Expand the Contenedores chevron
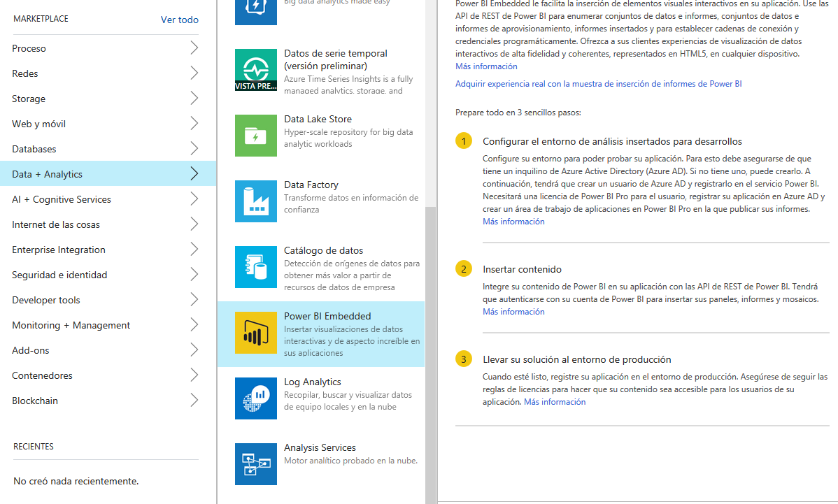The width and height of the screenshot is (838, 504). coord(194,375)
